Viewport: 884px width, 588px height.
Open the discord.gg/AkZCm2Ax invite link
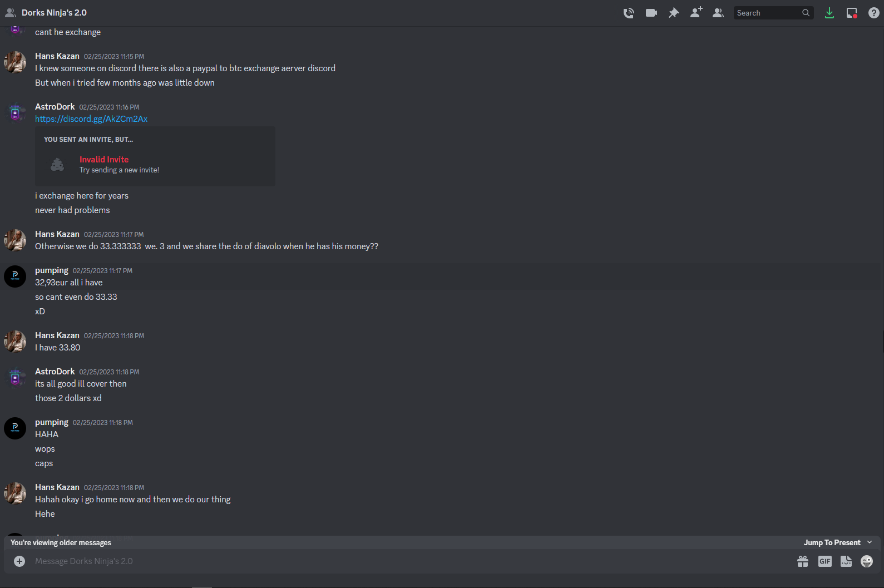[x=91, y=119]
